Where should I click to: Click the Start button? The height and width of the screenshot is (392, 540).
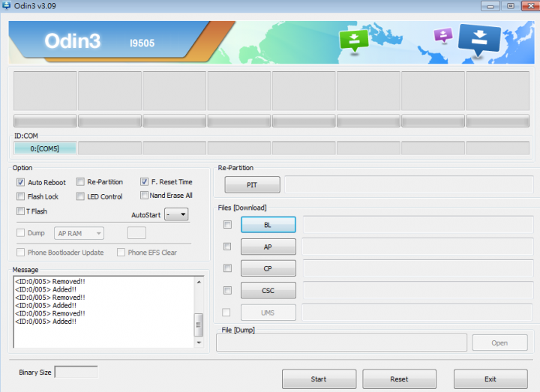319,379
